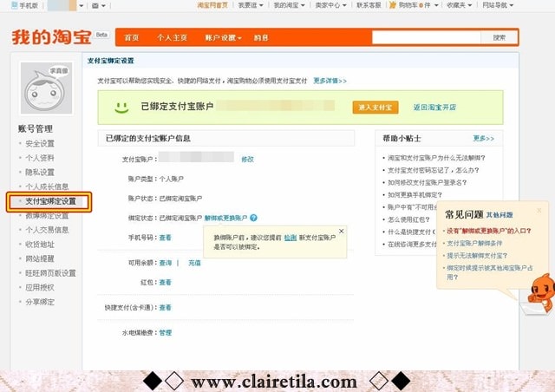Close the 常见问题 help bubble
555x392 pixels.
pos(538,210)
